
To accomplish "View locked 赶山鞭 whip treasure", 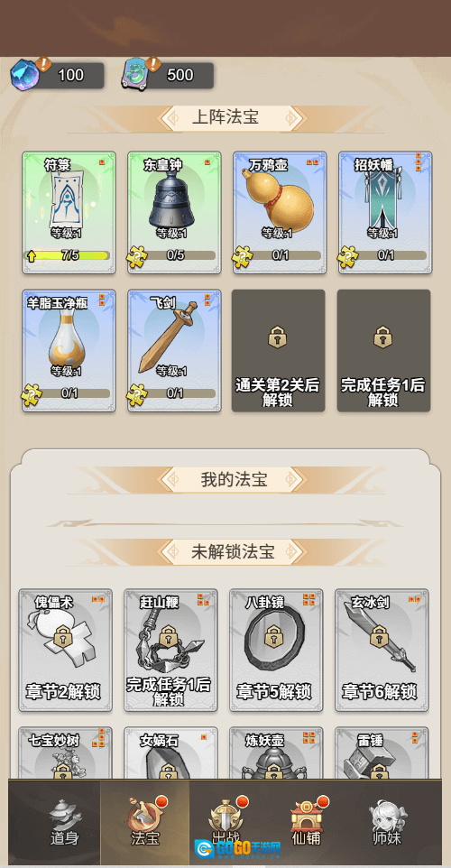I will coord(170,650).
